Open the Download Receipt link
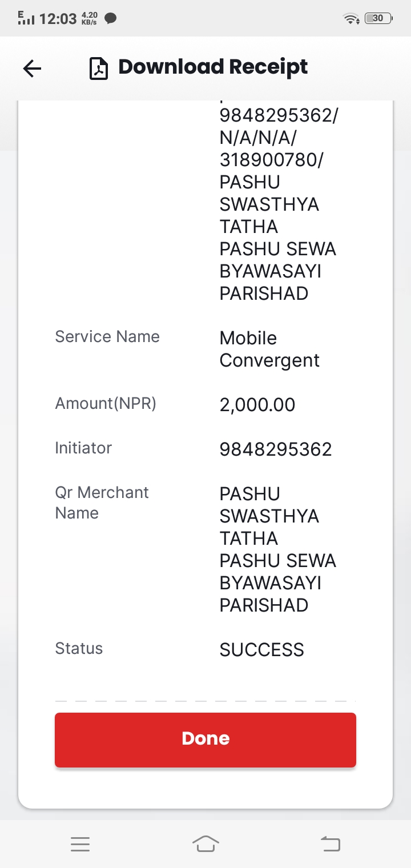 [213, 67]
